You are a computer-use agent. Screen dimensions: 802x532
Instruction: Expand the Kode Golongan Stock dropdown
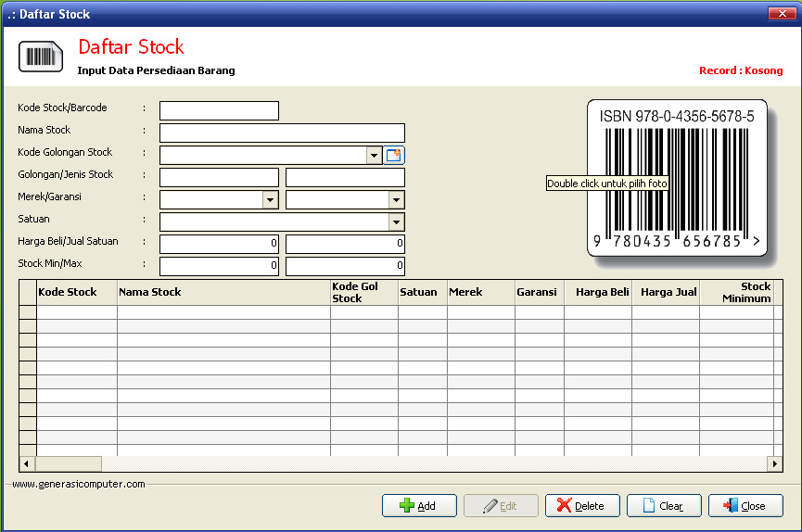[x=374, y=156]
